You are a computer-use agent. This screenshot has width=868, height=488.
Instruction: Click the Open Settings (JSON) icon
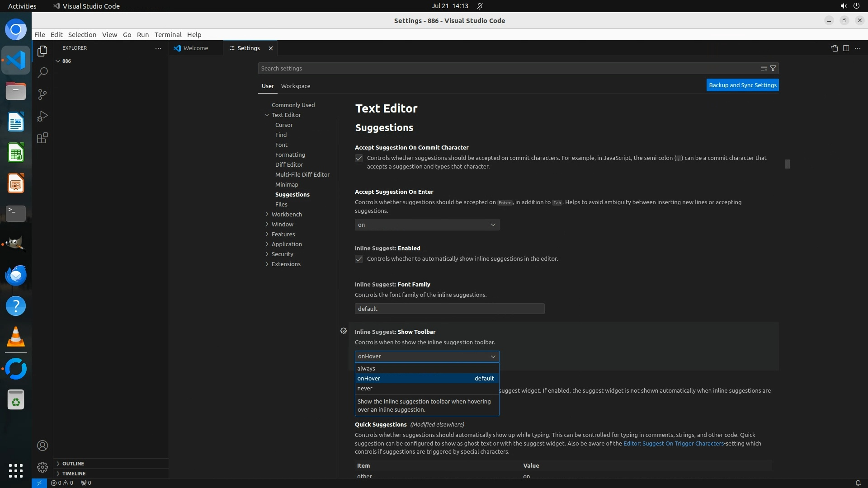834,48
